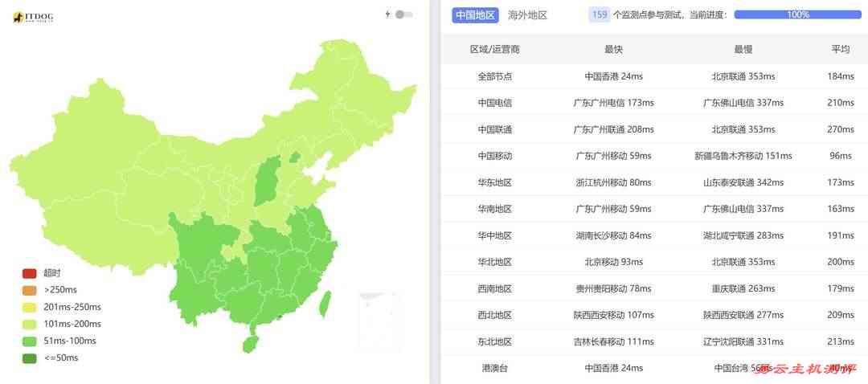The width and height of the screenshot is (868, 384).
Task: Click the 区域/运营商 column header
Action: click(495, 49)
